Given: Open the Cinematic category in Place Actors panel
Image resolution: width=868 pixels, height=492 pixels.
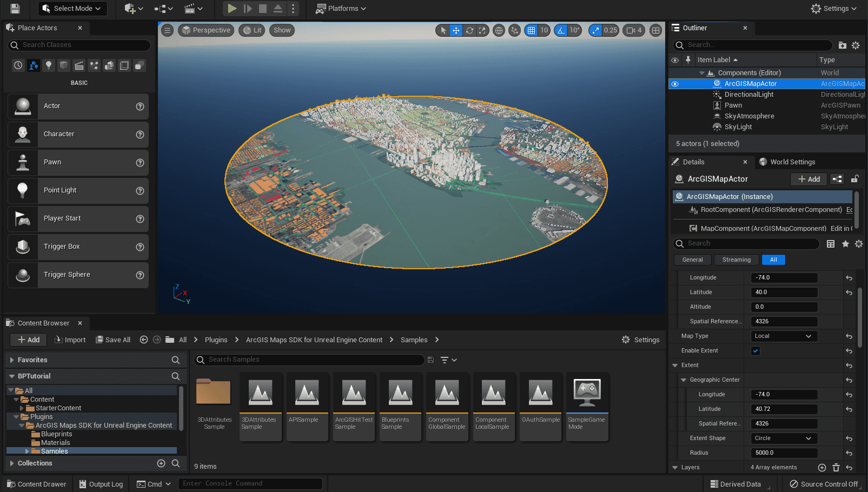Looking at the screenshot, I should coord(79,65).
